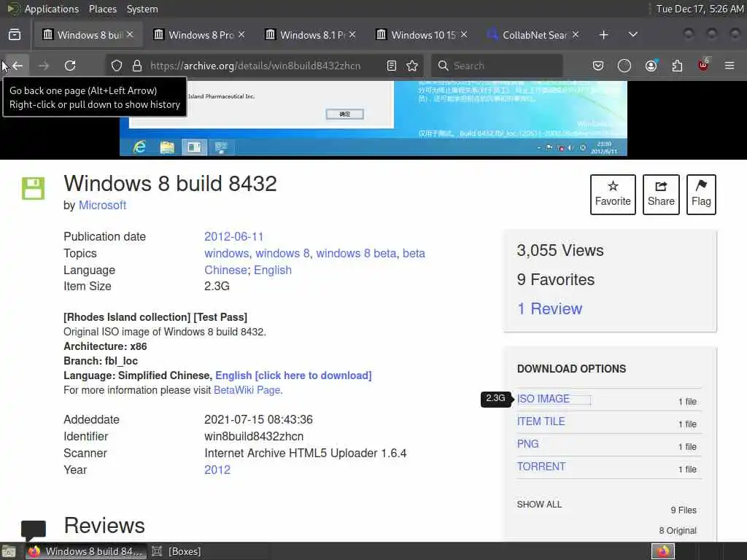Screen dimensions: 747x560
Task: Open the System menu
Action: (142, 9)
